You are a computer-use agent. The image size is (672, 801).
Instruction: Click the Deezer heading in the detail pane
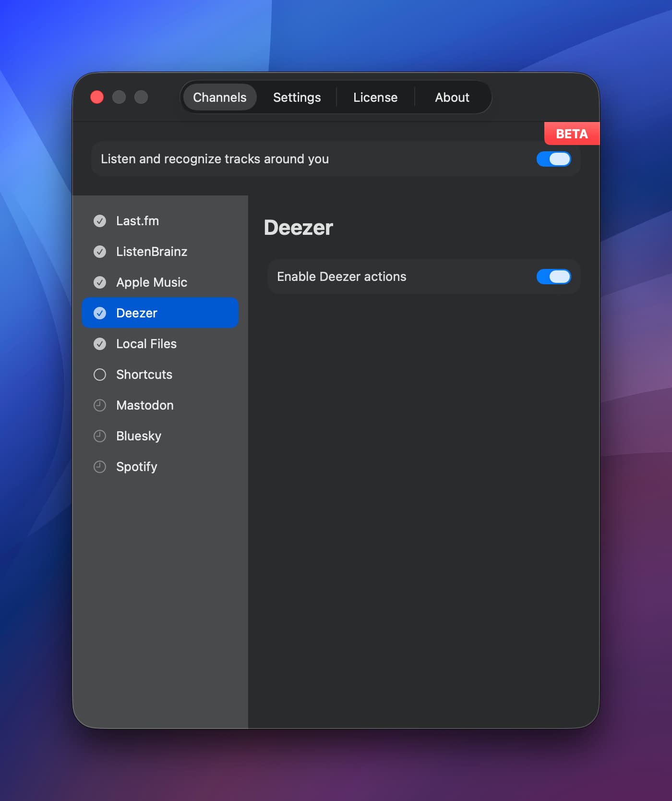click(299, 228)
